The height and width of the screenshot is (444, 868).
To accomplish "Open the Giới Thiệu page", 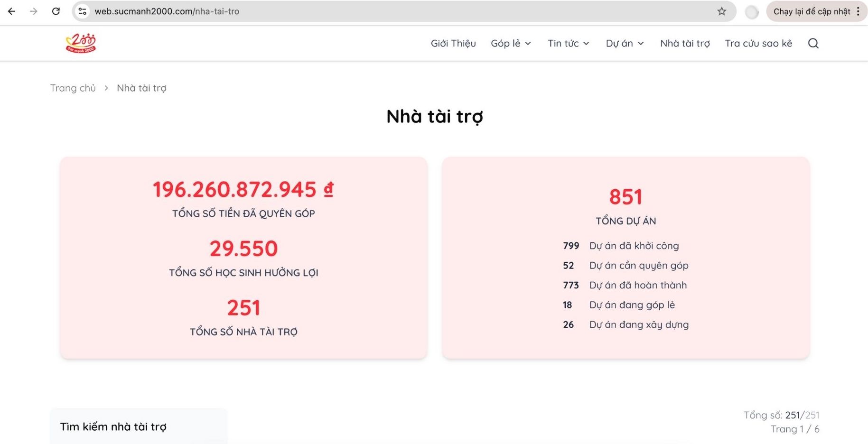I will (x=453, y=43).
